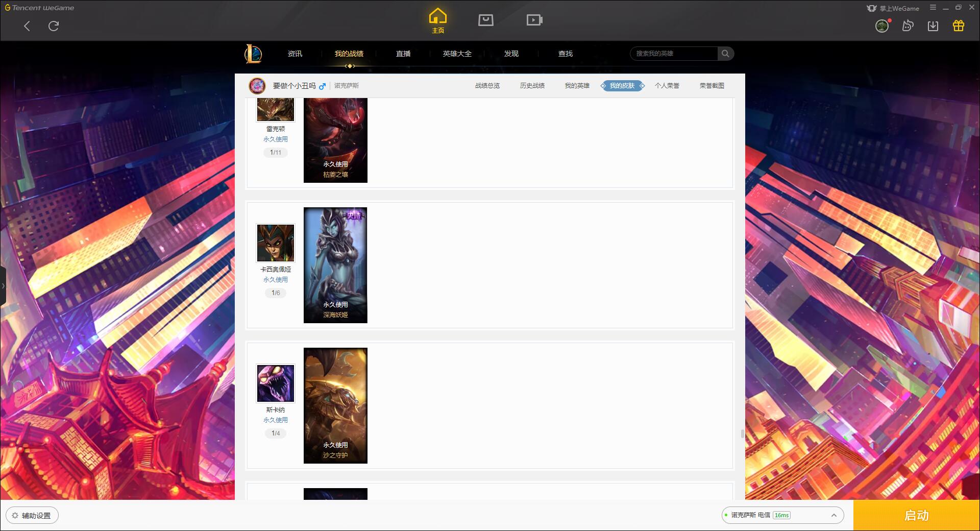Launch the game with 启动 button
This screenshot has height=531, width=980.
916,515
